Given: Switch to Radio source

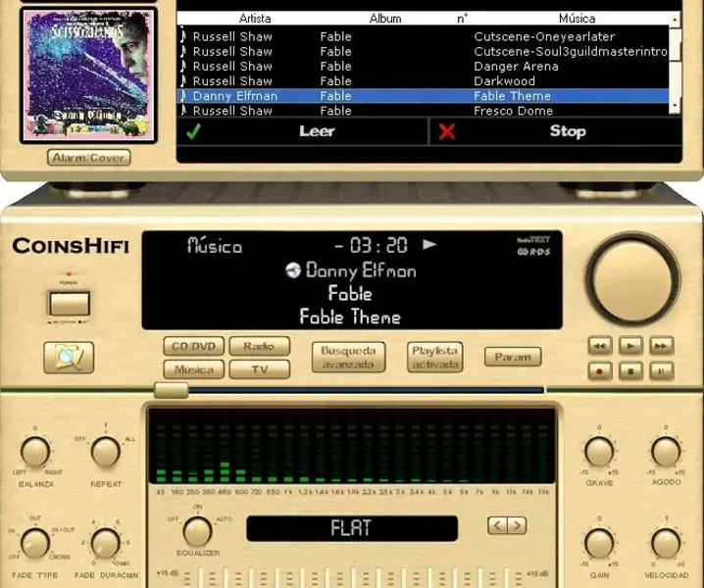Looking at the screenshot, I should tap(260, 347).
